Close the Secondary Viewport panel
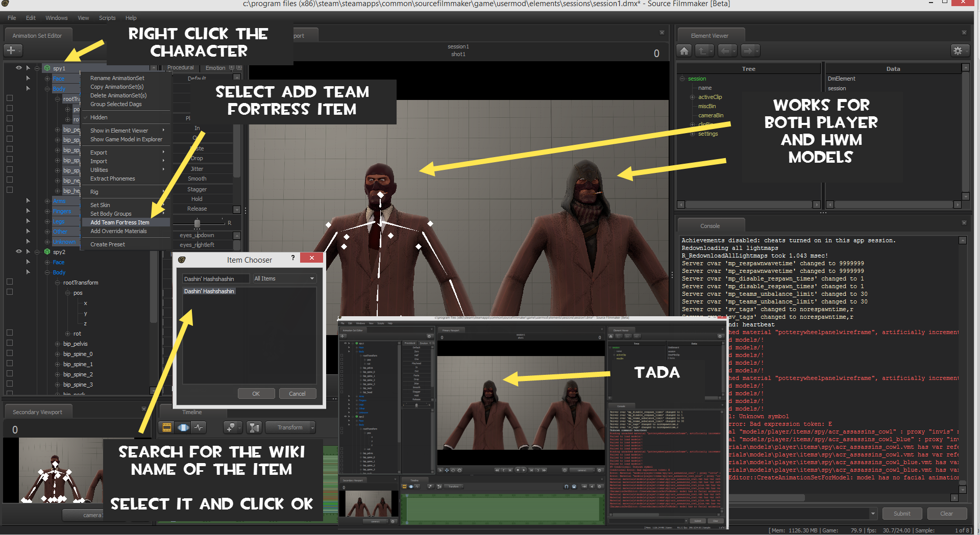This screenshot has height=535, width=980. pyautogui.click(x=143, y=409)
